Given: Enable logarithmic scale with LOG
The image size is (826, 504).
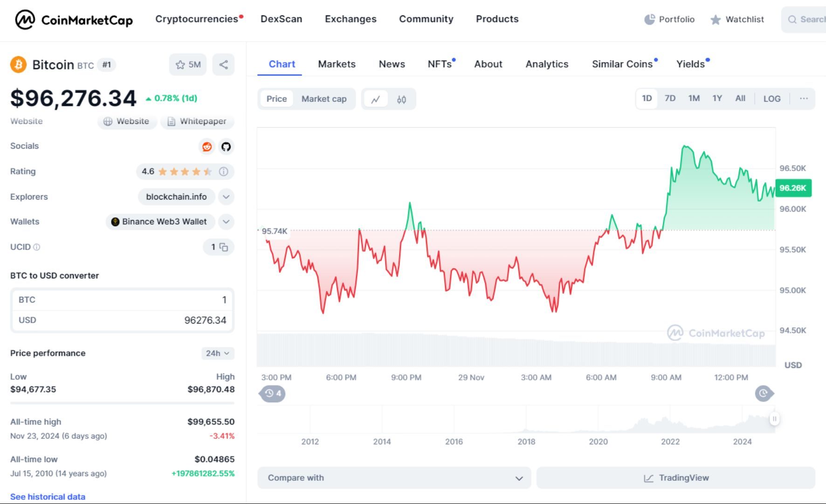Looking at the screenshot, I should 772,98.
